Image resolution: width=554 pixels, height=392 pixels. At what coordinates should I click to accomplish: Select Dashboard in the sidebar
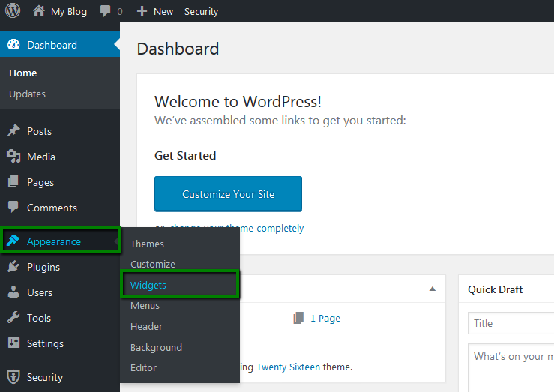pos(60,44)
